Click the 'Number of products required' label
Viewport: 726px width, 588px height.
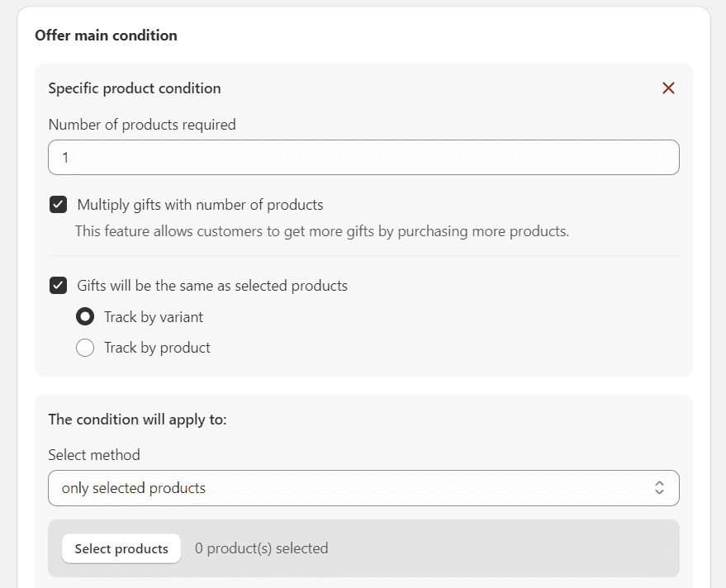pos(142,125)
